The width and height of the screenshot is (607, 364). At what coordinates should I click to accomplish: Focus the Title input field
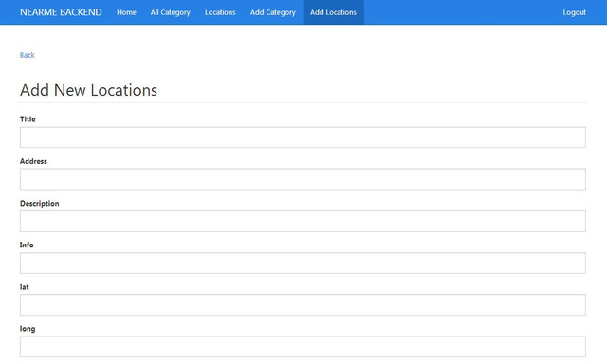point(303,137)
